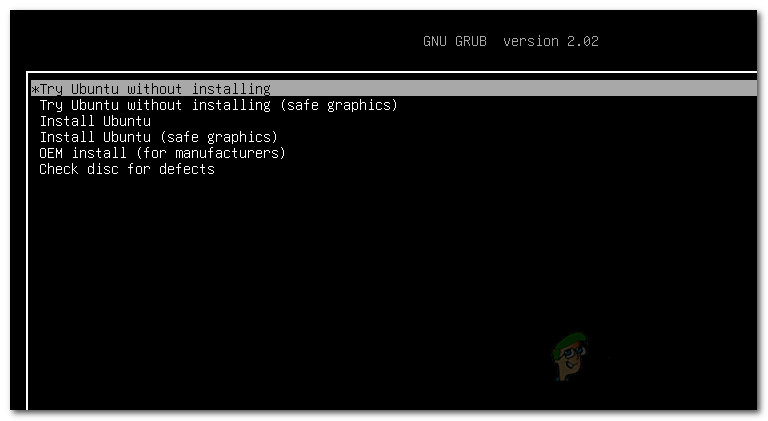Click the cartoon mascot watermark logo

570,356
